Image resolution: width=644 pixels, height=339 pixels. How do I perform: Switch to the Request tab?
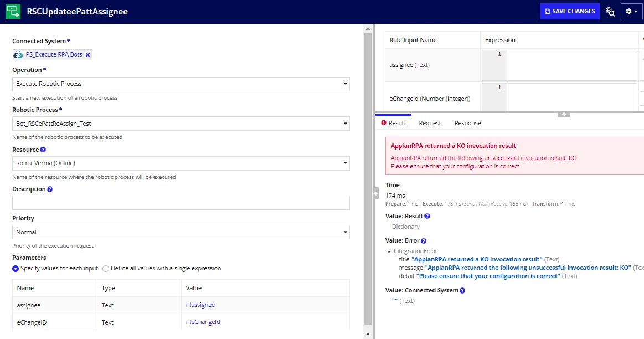point(430,123)
